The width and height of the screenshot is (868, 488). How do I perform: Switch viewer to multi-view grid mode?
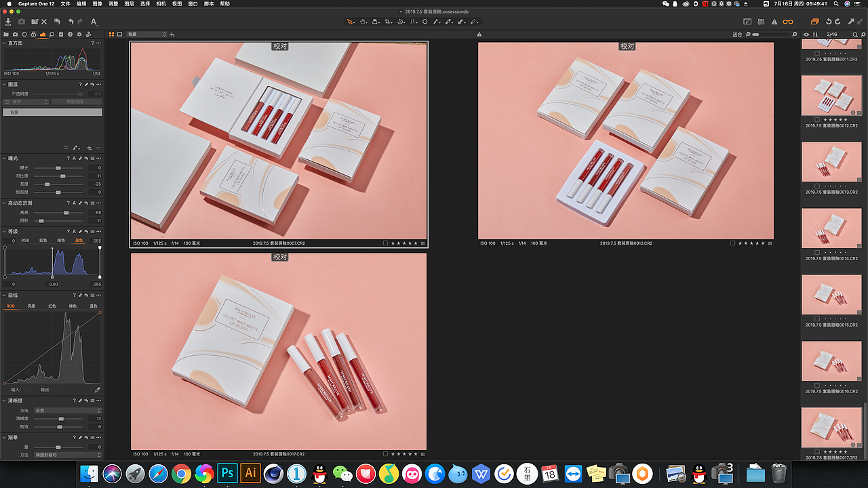112,34
